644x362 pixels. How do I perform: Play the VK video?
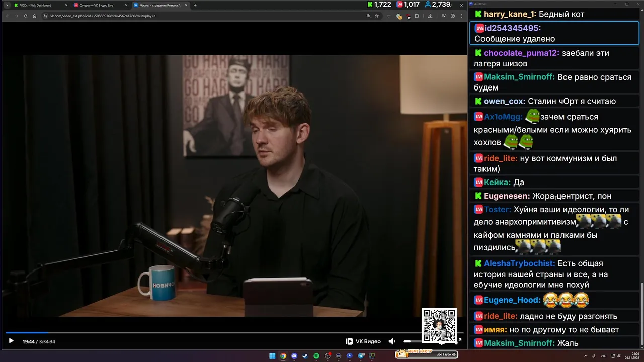click(11, 341)
